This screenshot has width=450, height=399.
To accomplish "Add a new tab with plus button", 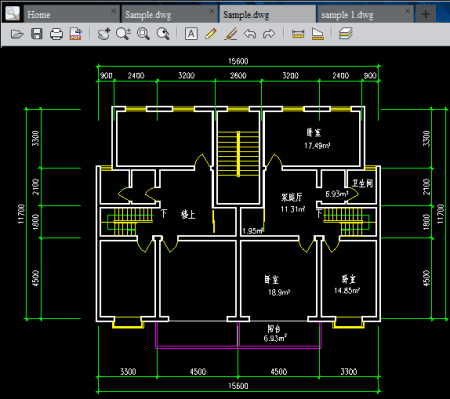I will point(425,14).
